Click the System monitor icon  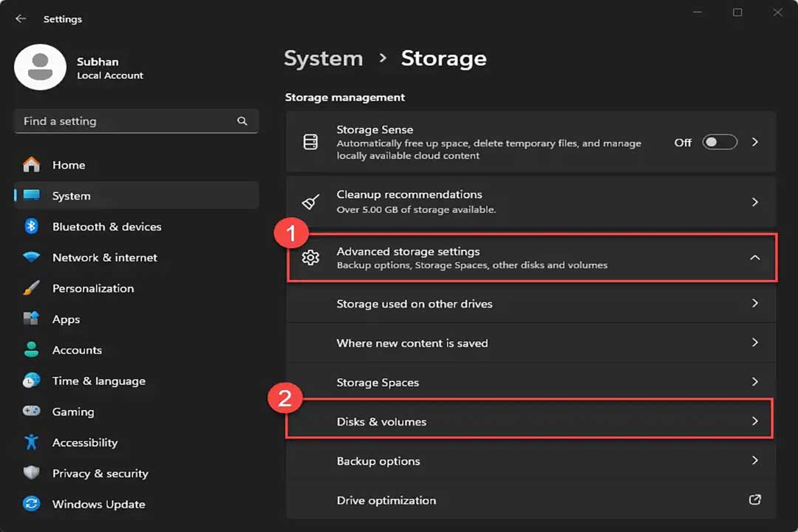(x=32, y=196)
